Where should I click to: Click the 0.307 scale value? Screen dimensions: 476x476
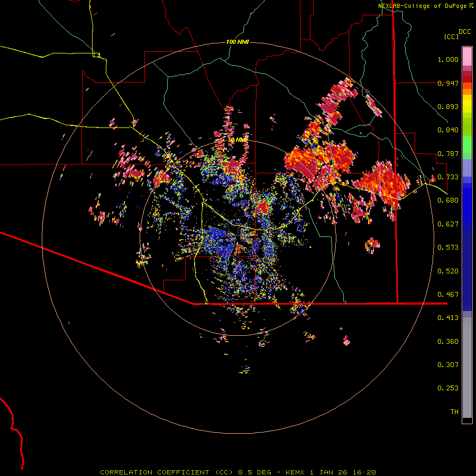click(448, 365)
